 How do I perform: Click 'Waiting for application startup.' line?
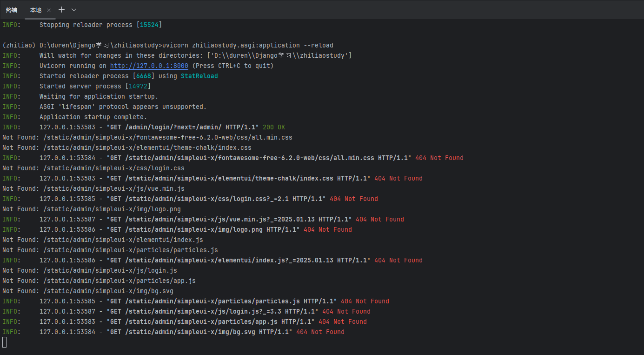click(99, 96)
